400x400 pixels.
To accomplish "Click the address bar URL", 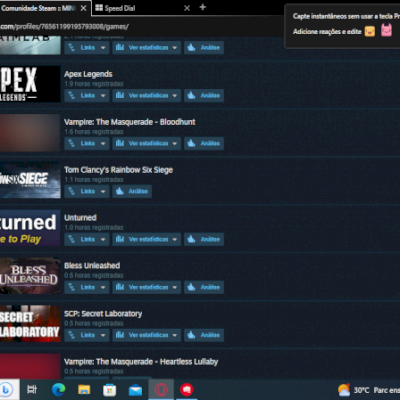I will point(64,27).
